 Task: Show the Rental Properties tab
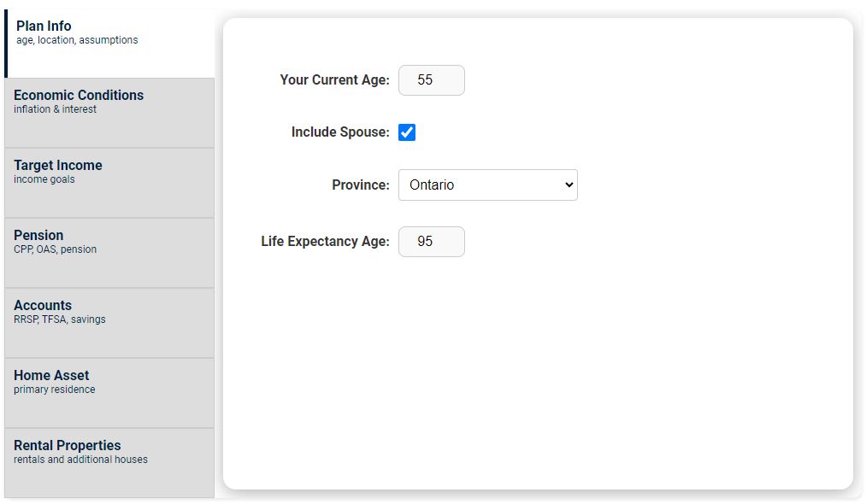coord(109,463)
